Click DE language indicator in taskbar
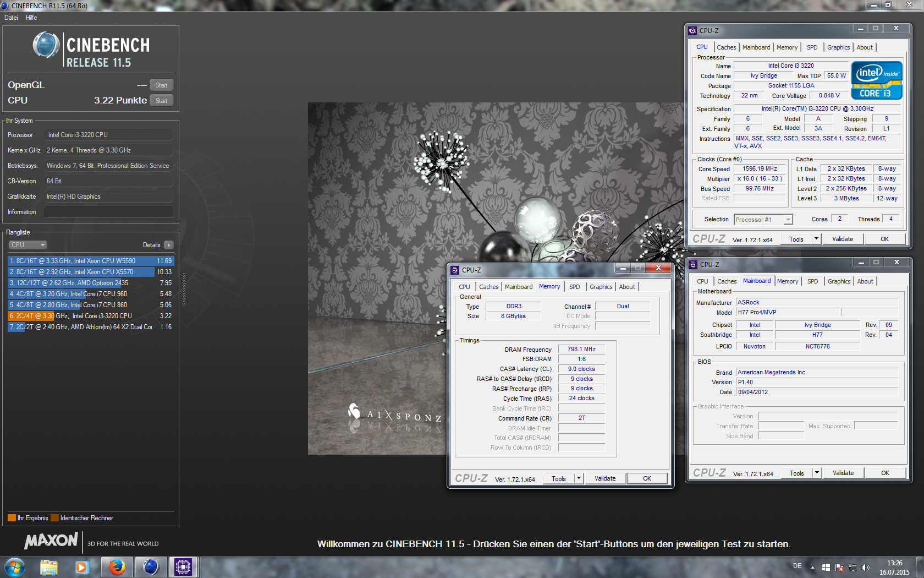This screenshot has height=578, width=924. click(x=797, y=566)
